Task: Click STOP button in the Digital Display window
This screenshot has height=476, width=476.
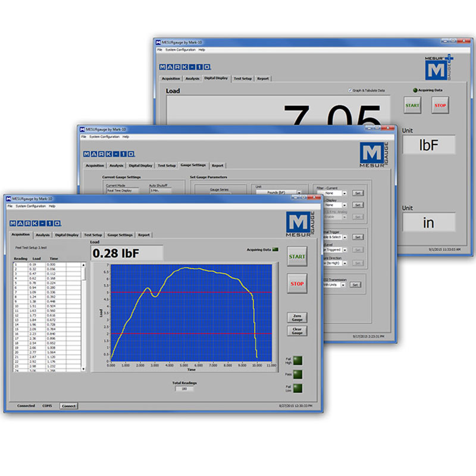Action: pyautogui.click(x=440, y=105)
